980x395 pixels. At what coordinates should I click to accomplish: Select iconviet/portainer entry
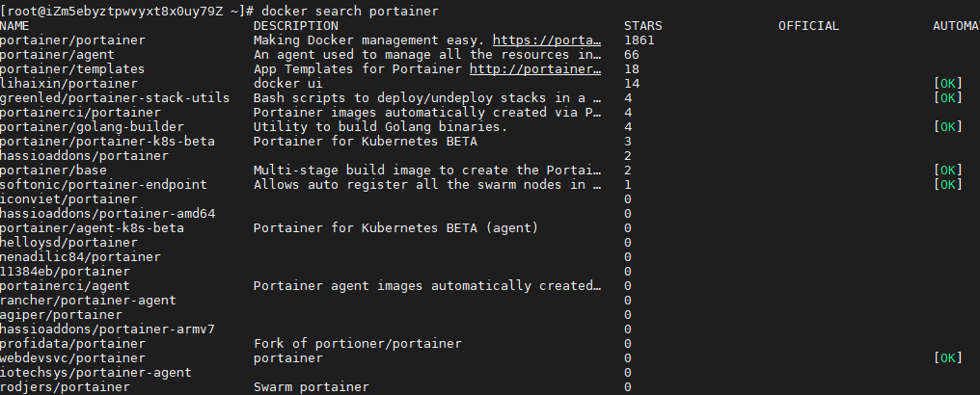[x=68, y=199]
